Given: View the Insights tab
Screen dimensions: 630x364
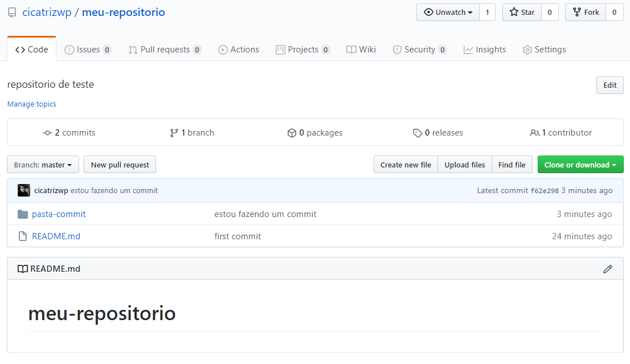Looking at the screenshot, I should (485, 50).
